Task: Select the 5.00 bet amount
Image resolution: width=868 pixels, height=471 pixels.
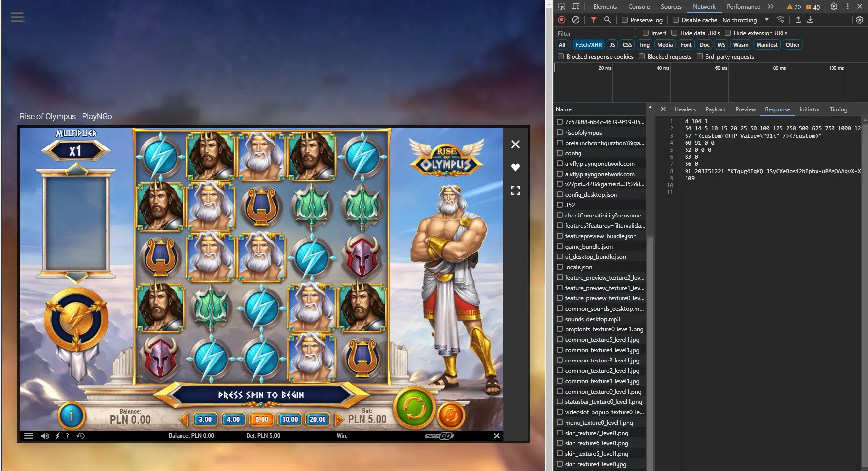Action: coord(262,419)
